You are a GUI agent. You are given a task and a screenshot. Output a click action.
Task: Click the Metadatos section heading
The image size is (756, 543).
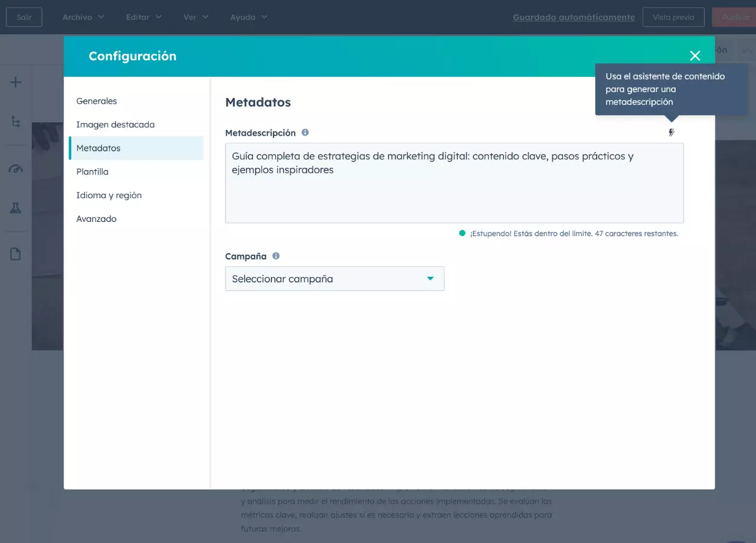258,102
